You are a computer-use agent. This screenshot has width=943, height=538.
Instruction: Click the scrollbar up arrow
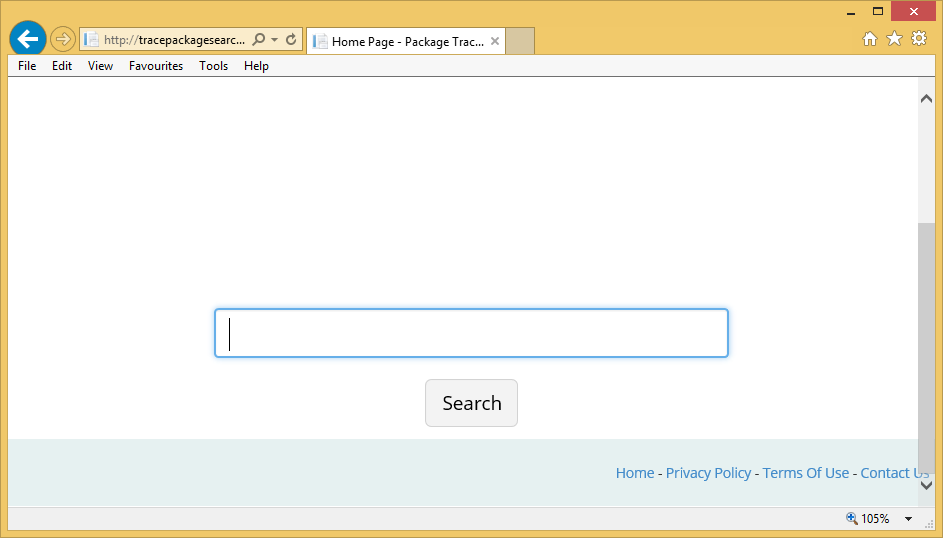pos(926,98)
